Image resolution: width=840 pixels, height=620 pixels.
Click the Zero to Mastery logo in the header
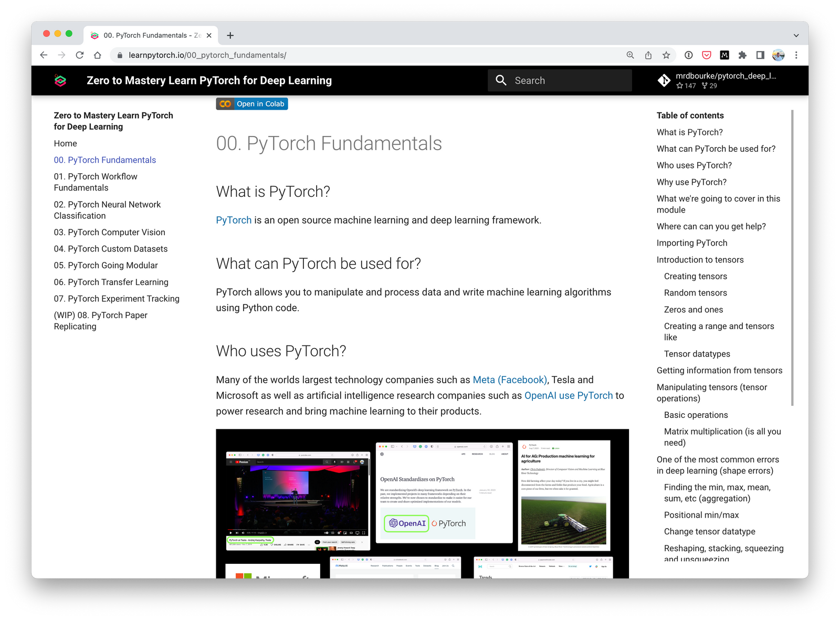coord(60,80)
